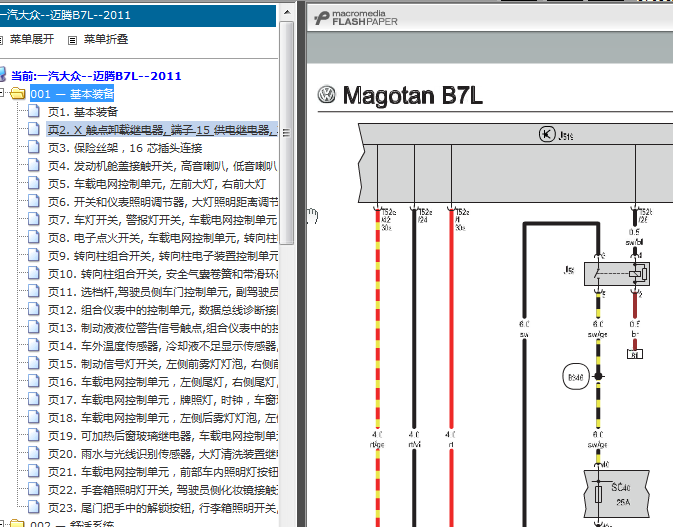Open 页4. 发动机舱盖接触开关 page

[163, 166]
